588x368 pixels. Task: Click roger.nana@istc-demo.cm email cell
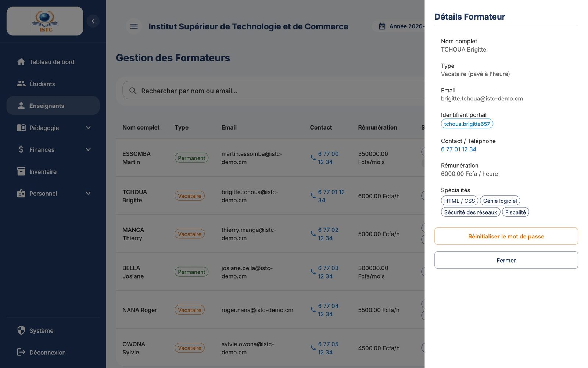coord(257,310)
